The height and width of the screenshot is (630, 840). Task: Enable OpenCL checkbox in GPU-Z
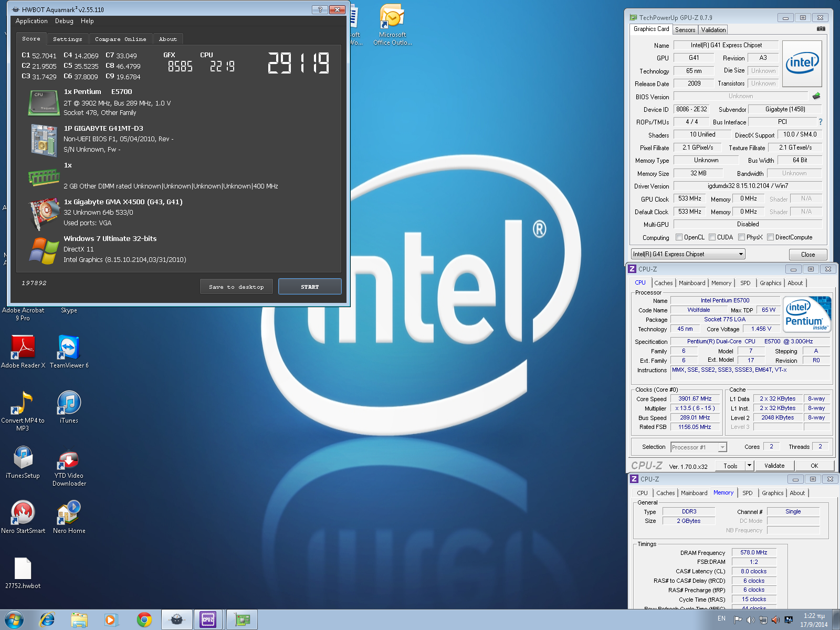point(679,237)
